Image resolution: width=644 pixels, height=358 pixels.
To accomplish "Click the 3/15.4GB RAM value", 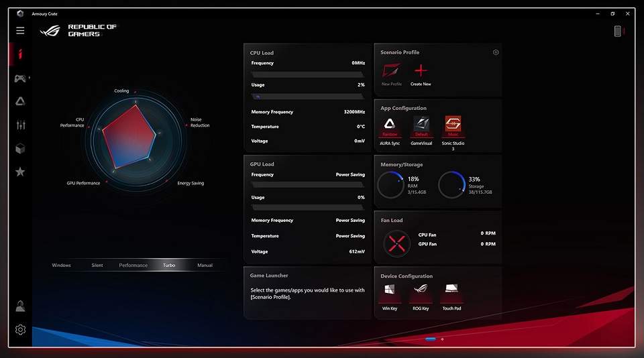I will click(417, 192).
